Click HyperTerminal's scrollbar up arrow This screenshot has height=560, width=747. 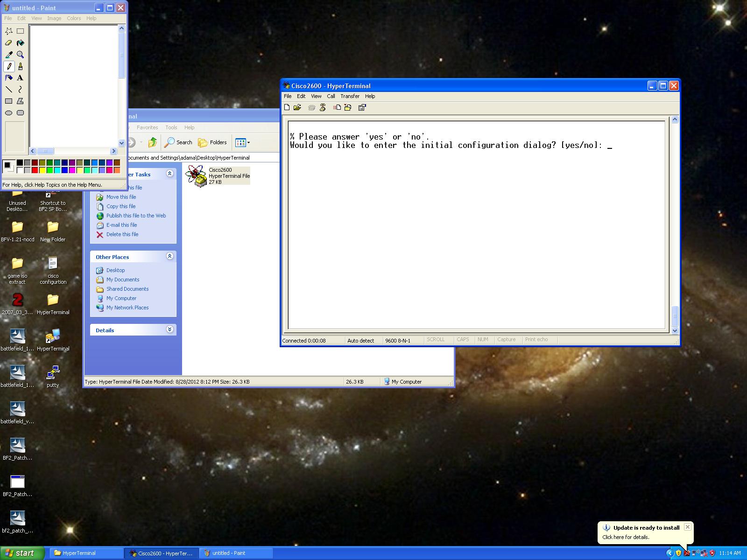coord(674,119)
